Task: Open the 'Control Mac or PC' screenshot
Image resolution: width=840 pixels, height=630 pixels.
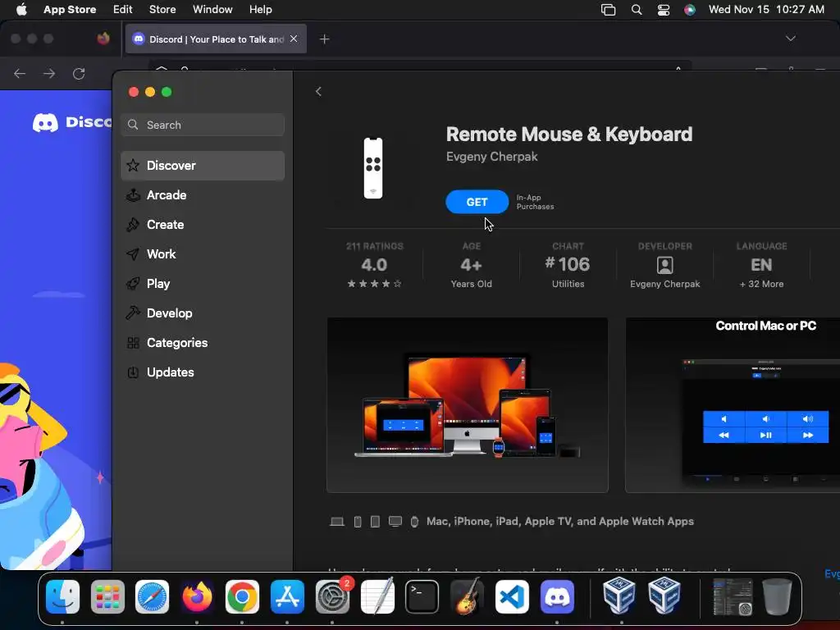Action: click(733, 405)
